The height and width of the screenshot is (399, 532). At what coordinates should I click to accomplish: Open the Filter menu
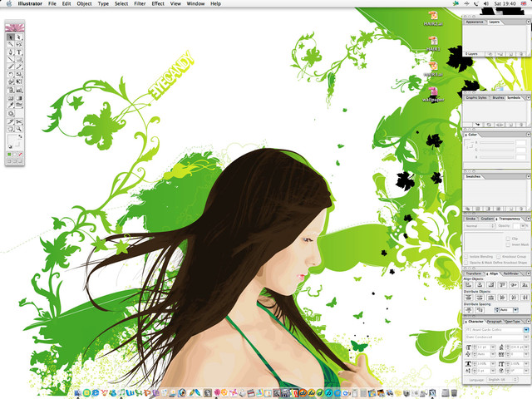coord(140,3)
